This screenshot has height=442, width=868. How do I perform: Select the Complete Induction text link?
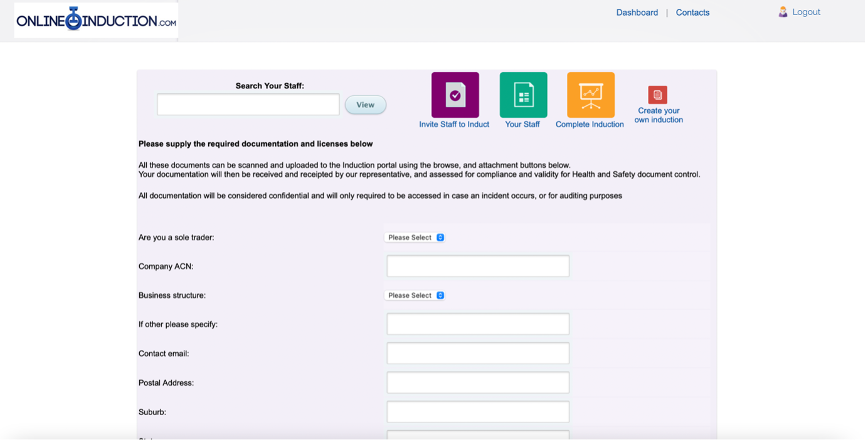[x=590, y=124]
